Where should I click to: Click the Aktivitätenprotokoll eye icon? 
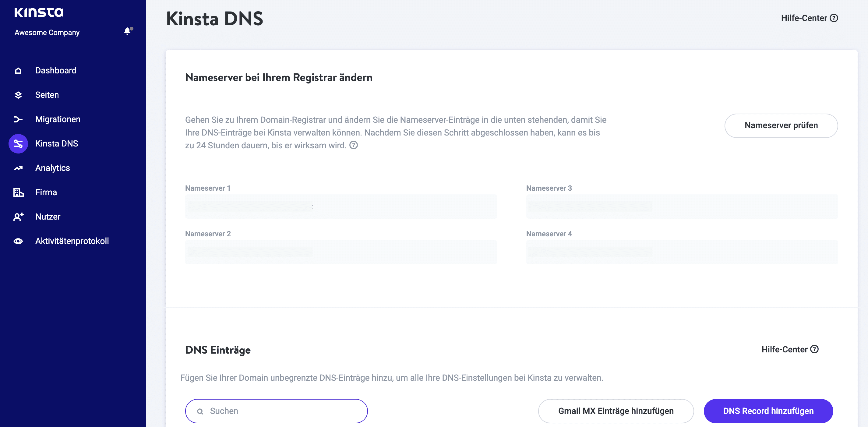pos(18,241)
